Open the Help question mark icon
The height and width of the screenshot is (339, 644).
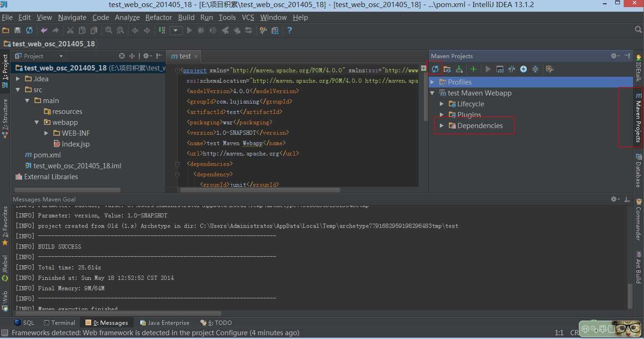click(290, 30)
